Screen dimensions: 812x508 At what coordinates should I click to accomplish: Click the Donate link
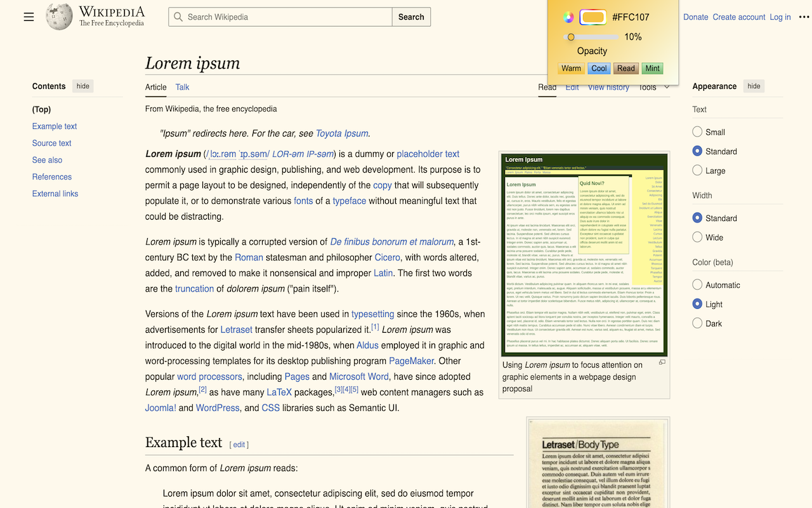coord(696,17)
